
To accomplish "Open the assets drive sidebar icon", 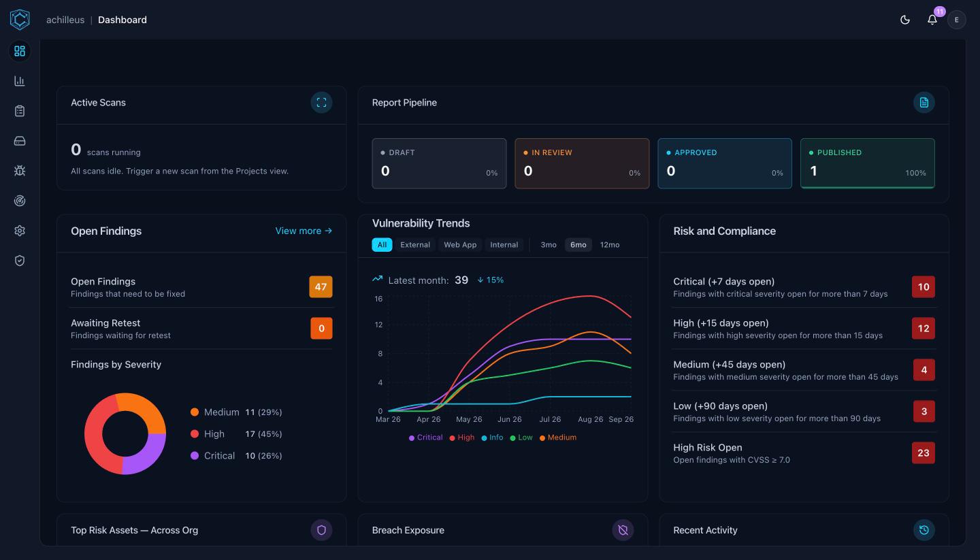I will click(20, 141).
